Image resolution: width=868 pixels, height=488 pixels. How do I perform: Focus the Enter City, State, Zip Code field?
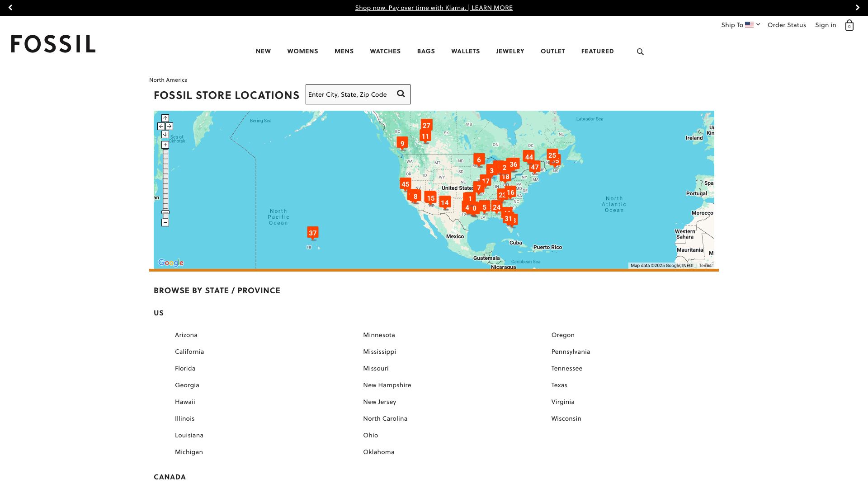click(351, 94)
